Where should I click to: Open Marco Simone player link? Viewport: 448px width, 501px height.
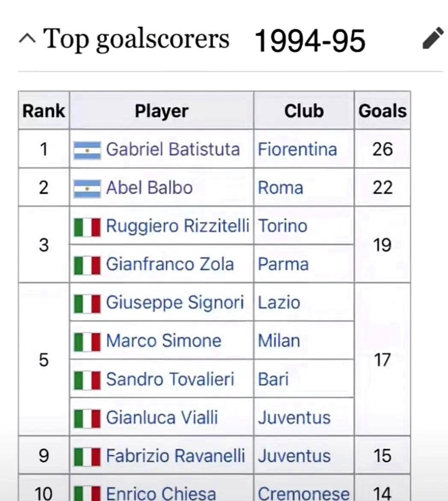point(163,341)
